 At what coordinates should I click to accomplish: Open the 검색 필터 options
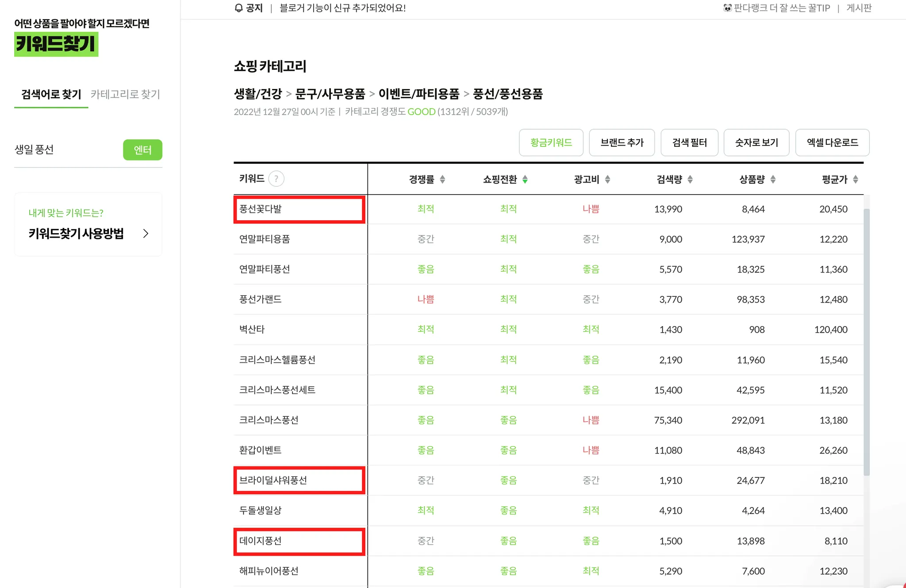pyautogui.click(x=689, y=142)
